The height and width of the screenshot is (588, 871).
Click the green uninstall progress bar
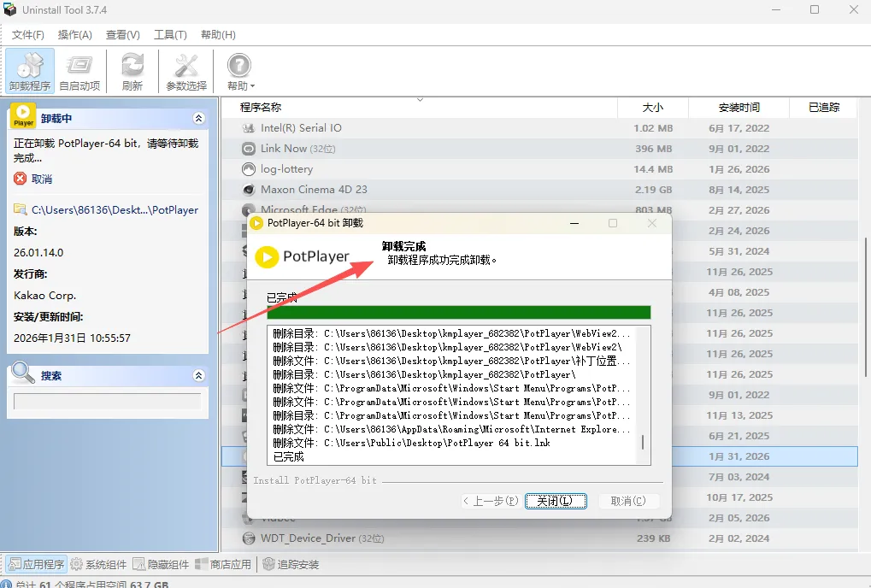[x=459, y=313]
